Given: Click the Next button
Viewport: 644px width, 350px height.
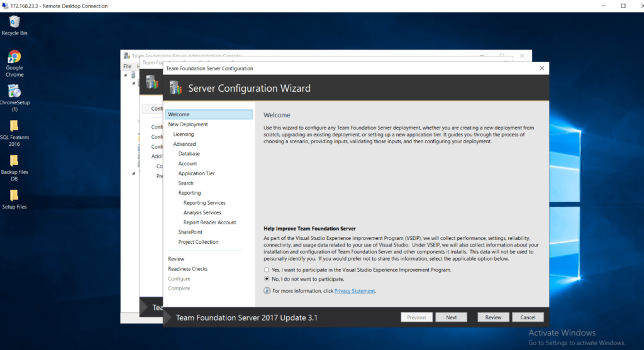Looking at the screenshot, I should (x=451, y=317).
